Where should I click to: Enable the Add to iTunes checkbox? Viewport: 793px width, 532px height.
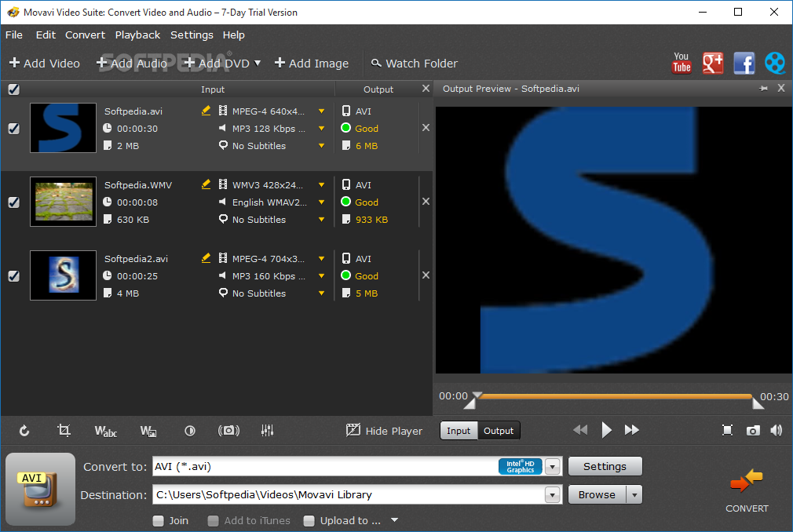click(x=213, y=521)
